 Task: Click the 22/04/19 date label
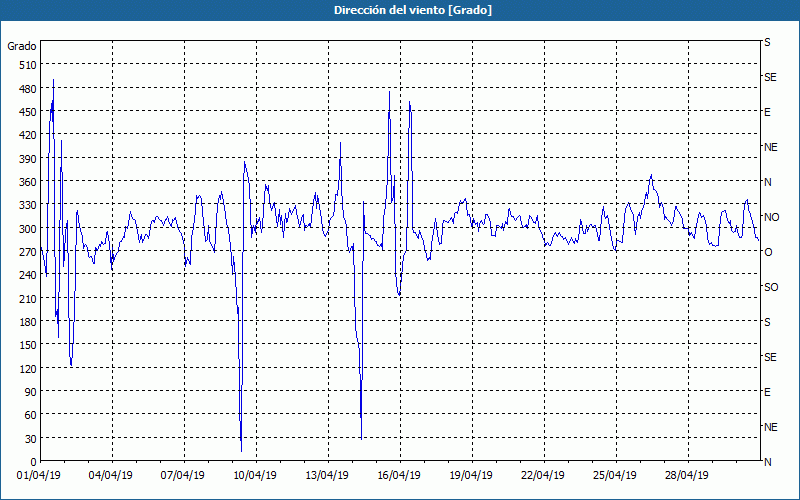click(542, 475)
